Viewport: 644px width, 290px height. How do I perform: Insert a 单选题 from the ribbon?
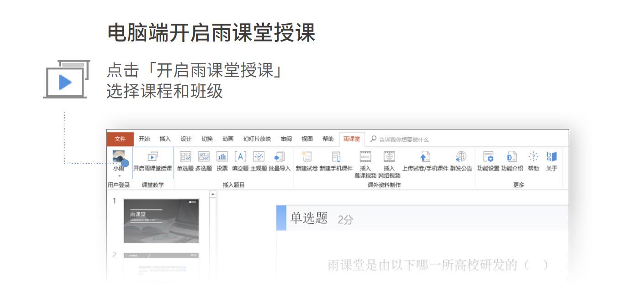point(185,161)
